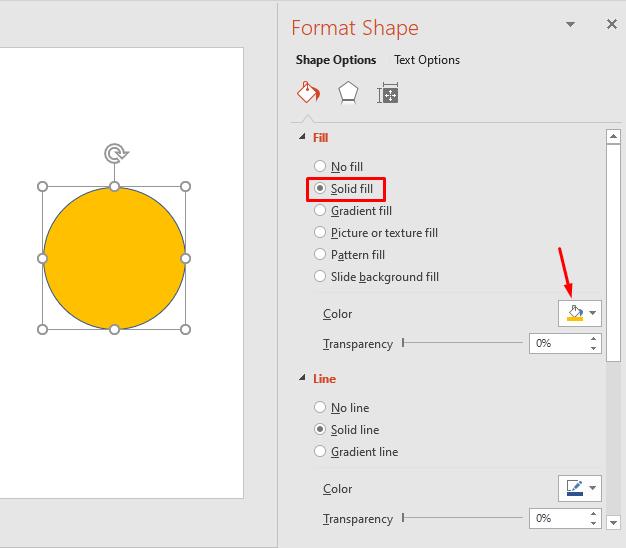The width and height of the screenshot is (626, 548).
Task: Click the circle's bottom-middle resize handle
Action: click(115, 329)
